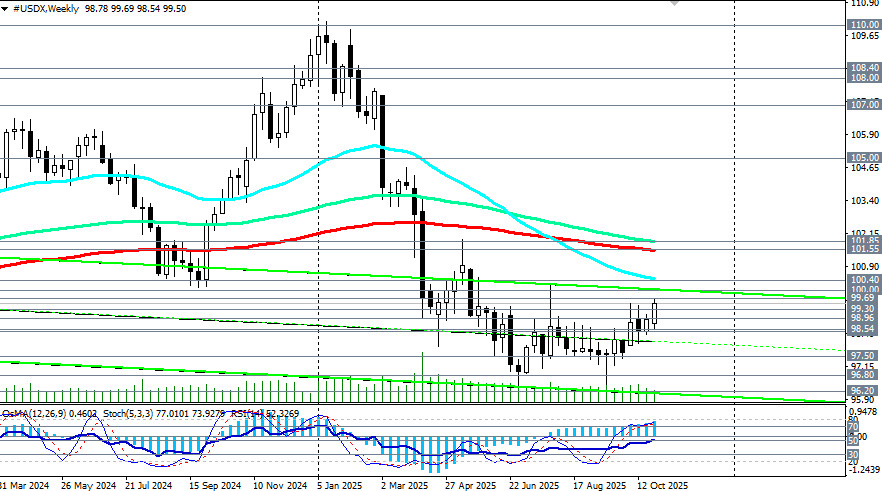Click the chart shift triangle marker on top edge

pyautogui.click(x=674, y=3)
